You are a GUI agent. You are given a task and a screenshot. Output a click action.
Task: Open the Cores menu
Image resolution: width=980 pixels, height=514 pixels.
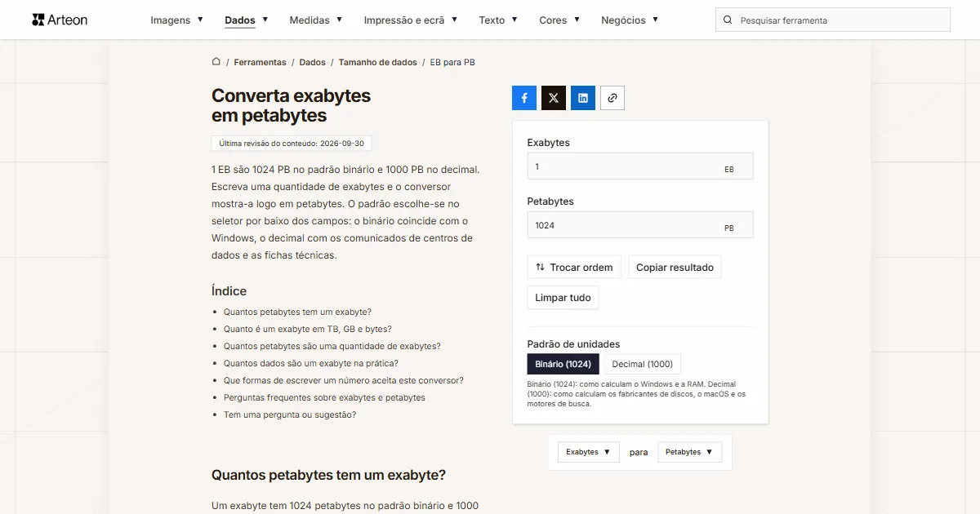(559, 20)
